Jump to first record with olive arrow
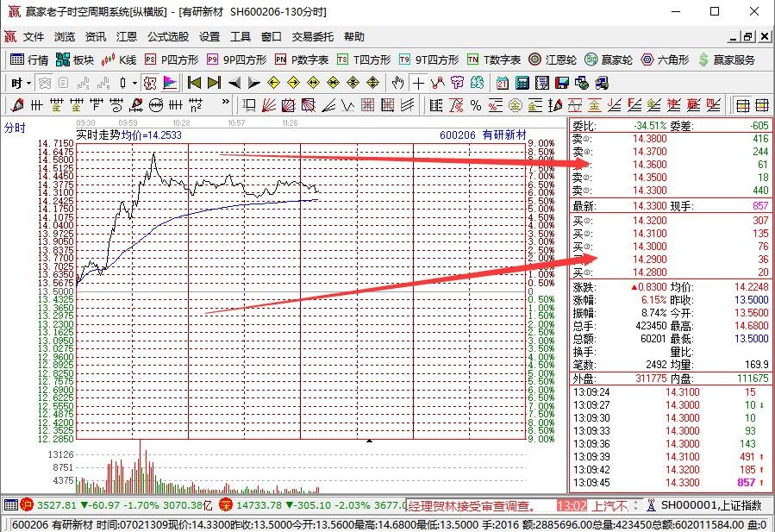Viewport: 775px width, 532px height. point(194,83)
